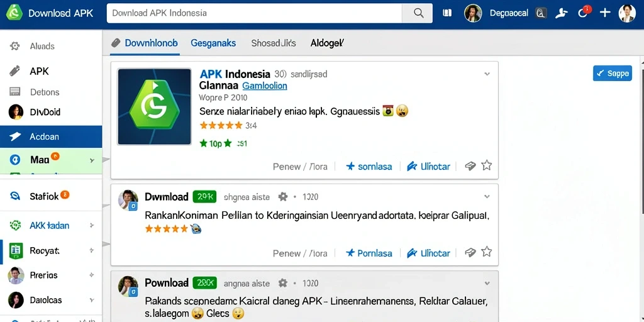The image size is (644, 322).
Task: Click Penew / Flora in Dwmload post
Action: pos(300,253)
